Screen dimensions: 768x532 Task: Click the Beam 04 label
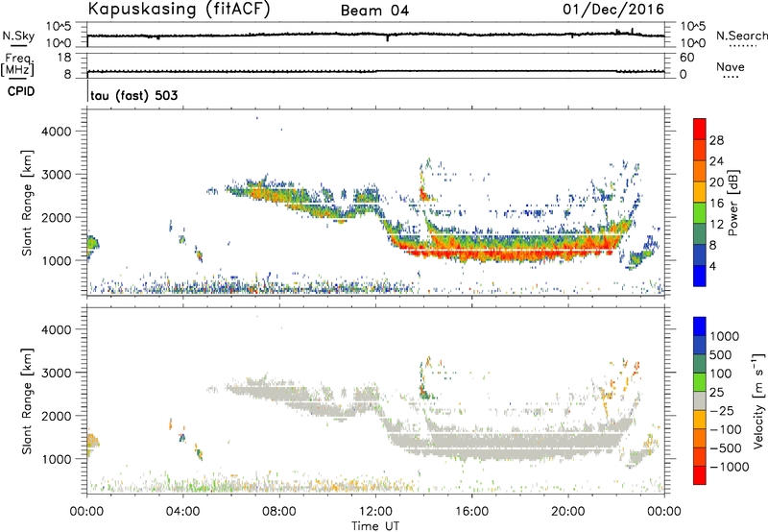coord(374,11)
